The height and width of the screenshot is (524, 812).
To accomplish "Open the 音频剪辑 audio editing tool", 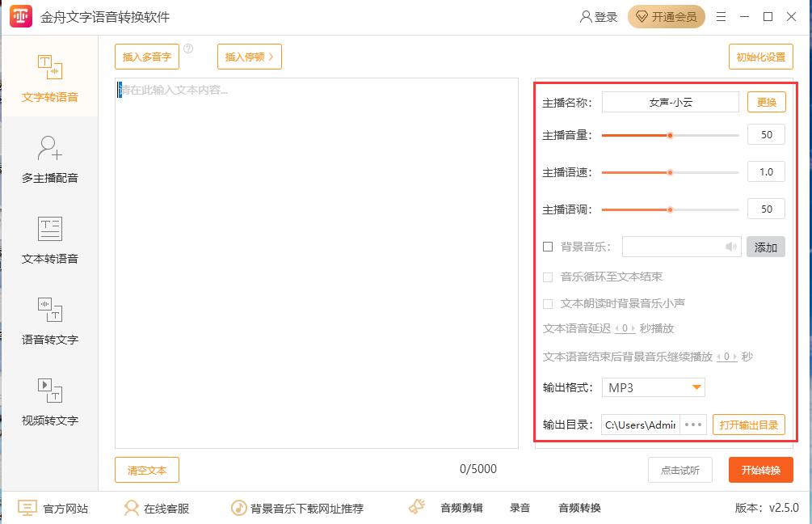I will click(x=461, y=508).
